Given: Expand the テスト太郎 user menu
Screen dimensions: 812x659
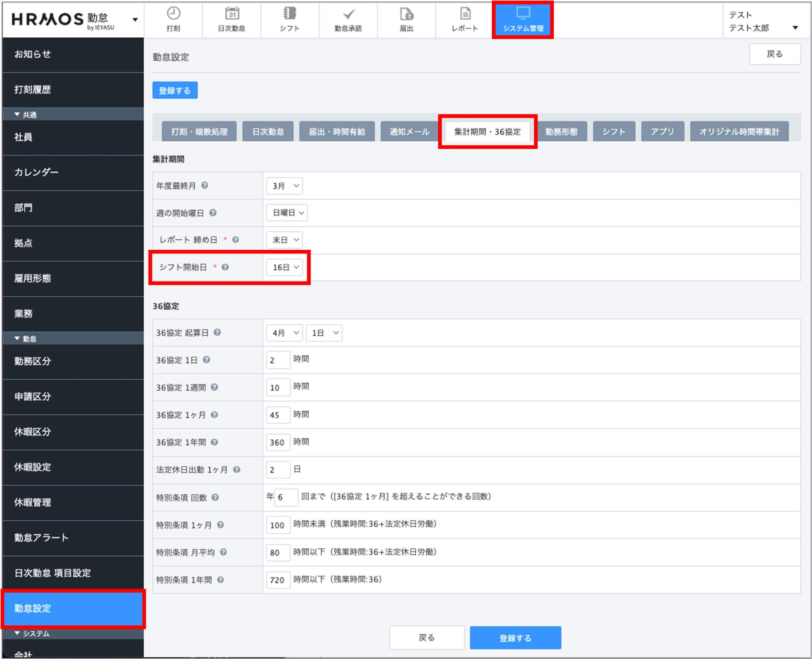Looking at the screenshot, I should (x=795, y=27).
